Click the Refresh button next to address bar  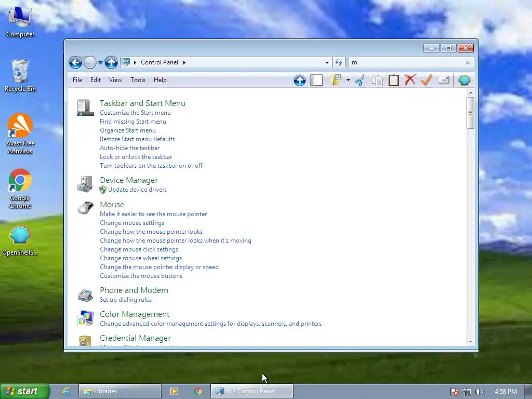[x=339, y=62]
